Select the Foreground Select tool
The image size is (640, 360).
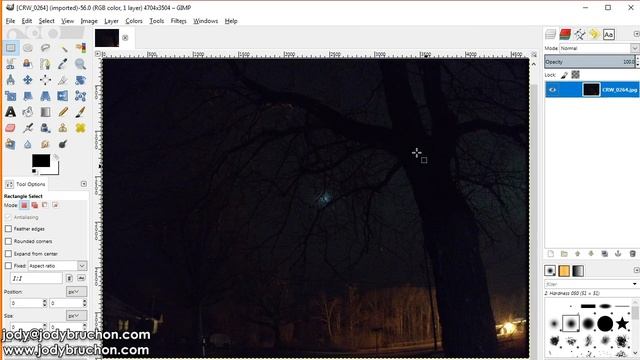point(28,64)
